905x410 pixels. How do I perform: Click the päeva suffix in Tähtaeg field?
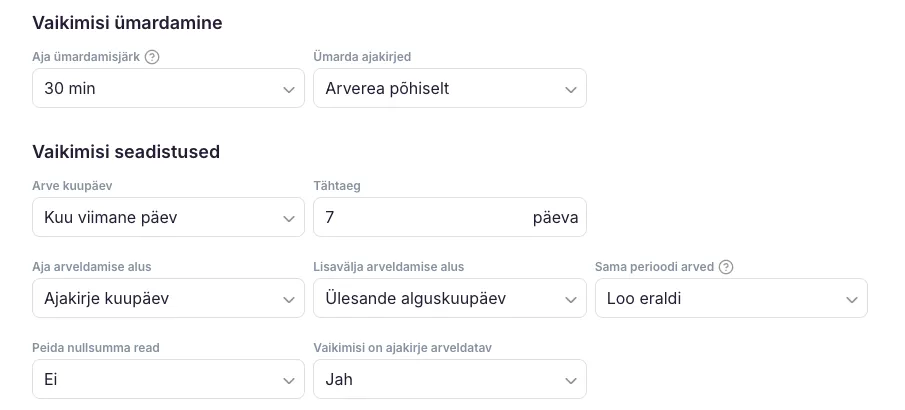(x=555, y=217)
